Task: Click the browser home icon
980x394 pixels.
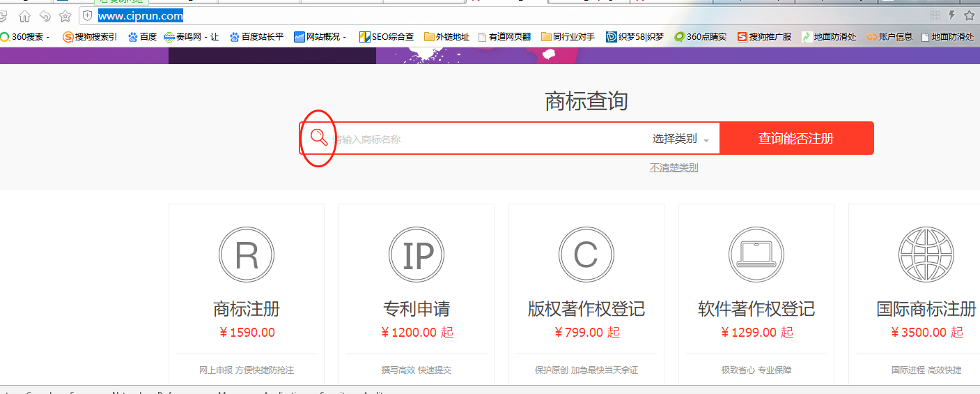Action: point(24,16)
